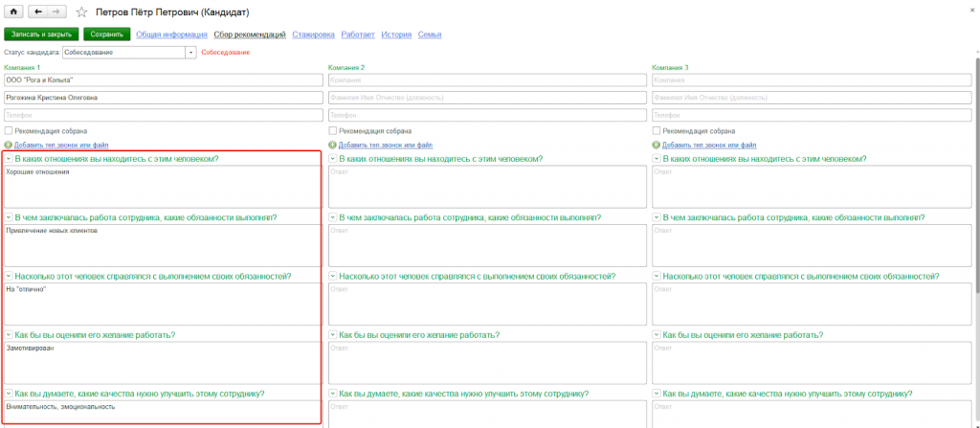Navigate forward with the right arrow

[x=56, y=11]
